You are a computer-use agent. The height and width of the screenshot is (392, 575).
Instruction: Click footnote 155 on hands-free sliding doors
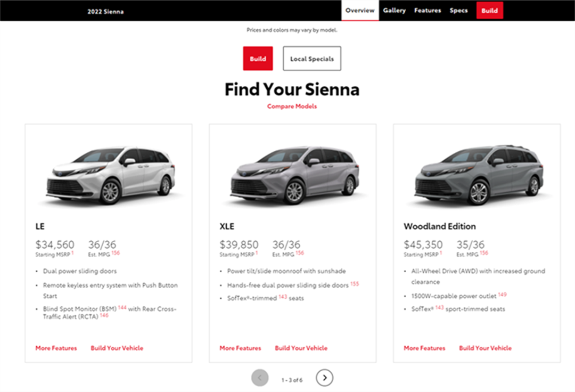355,284
